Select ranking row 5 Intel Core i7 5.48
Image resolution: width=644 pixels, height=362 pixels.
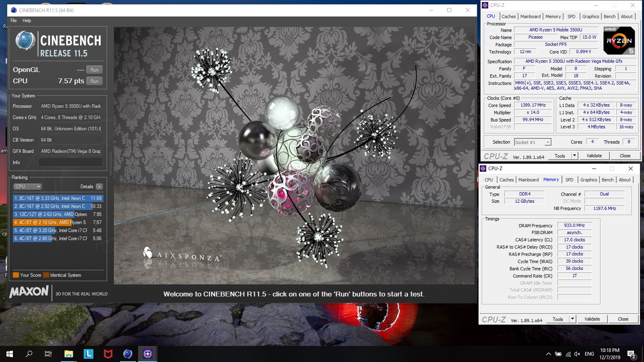58,230
